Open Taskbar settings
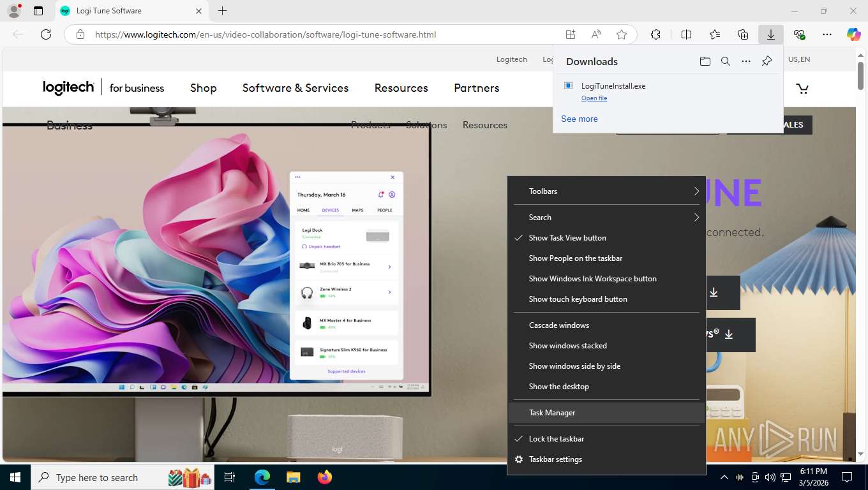 coord(606,459)
